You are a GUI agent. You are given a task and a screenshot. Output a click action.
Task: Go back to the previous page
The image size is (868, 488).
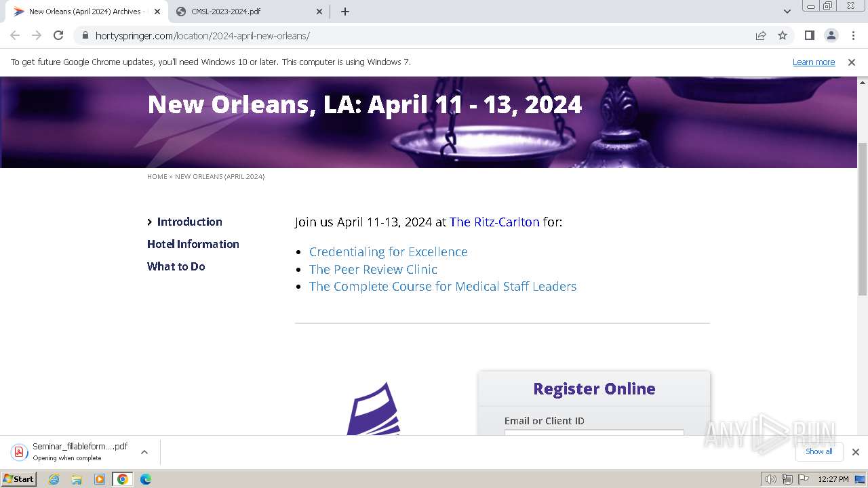(15, 35)
